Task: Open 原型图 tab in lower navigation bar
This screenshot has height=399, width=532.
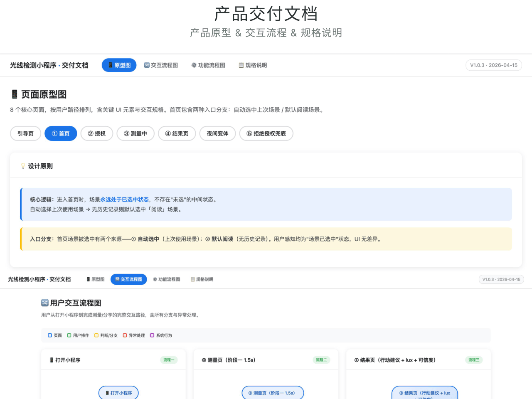Action: tap(96, 279)
